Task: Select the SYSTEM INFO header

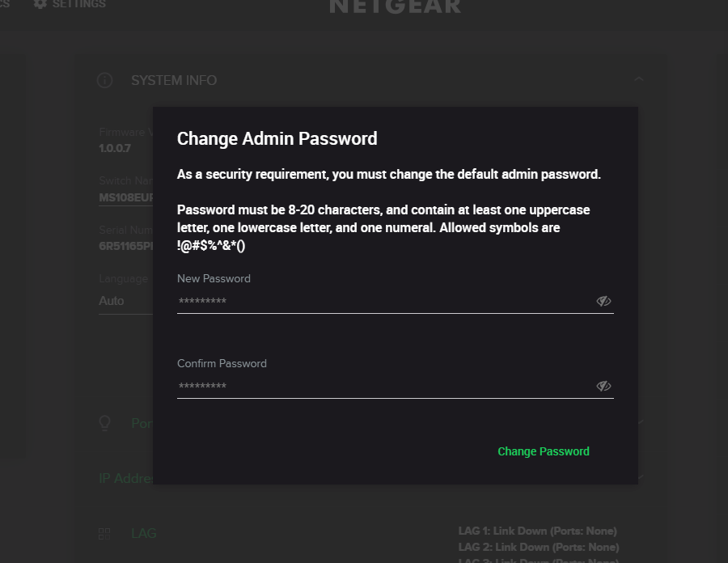Action: [x=174, y=81]
